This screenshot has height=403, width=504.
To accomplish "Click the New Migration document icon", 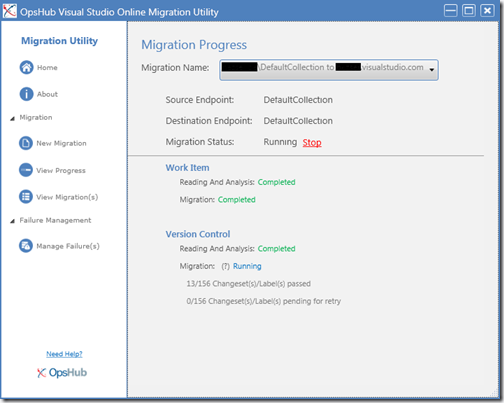I will (26, 143).
